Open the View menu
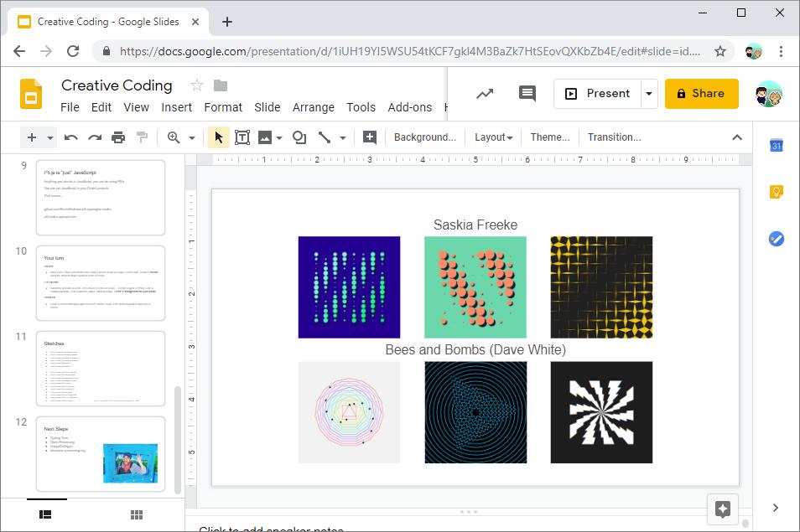800x532 pixels. (x=136, y=107)
